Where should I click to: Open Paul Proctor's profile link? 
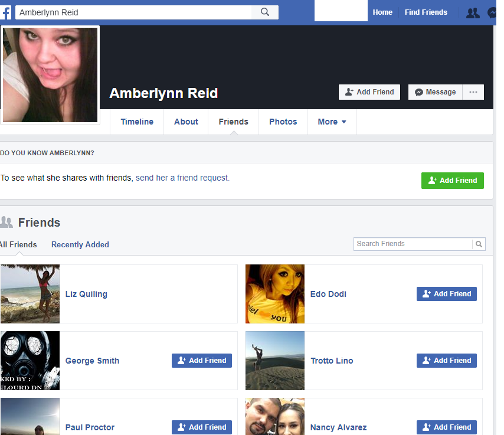(x=90, y=427)
